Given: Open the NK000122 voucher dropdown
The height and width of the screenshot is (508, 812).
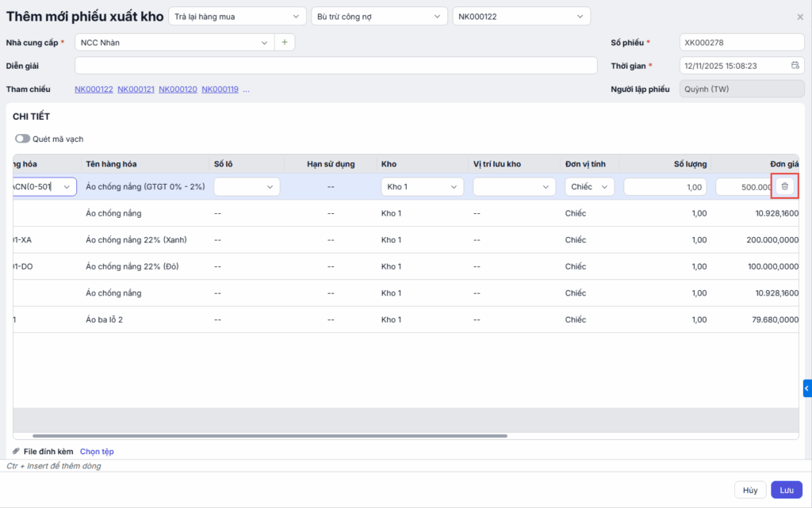Looking at the screenshot, I should tap(521, 17).
